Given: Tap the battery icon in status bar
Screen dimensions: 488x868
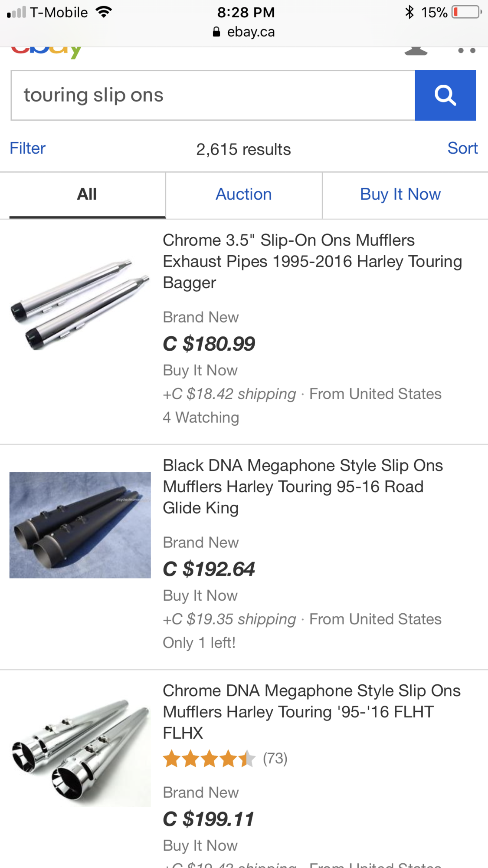Looking at the screenshot, I should pyautogui.click(x=466, y=12).
